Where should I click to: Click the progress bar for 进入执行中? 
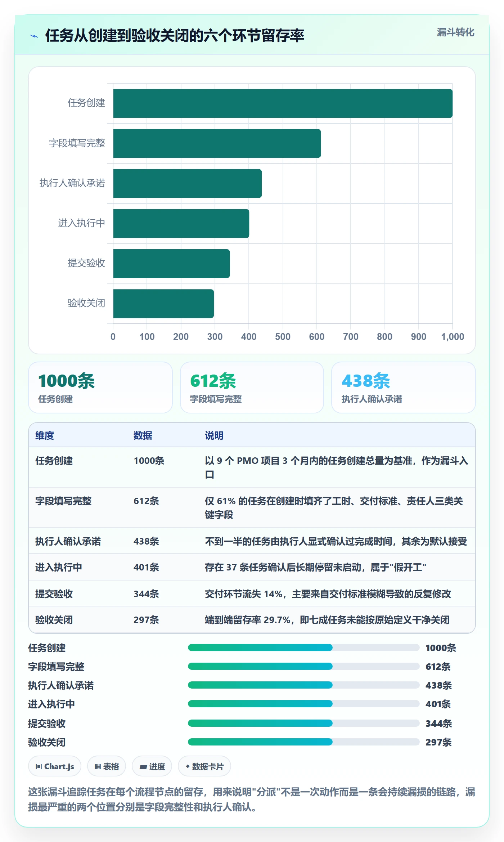(x=304, y=704)
